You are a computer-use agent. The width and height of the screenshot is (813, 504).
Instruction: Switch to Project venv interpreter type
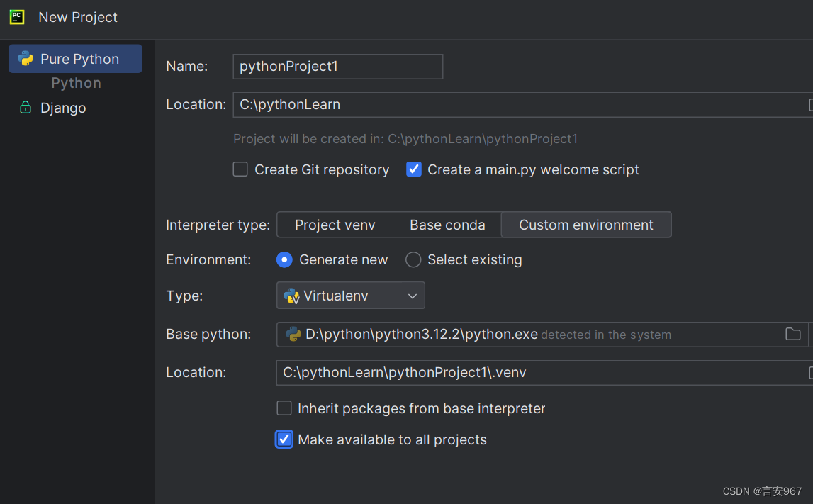(x=335, y=225)
